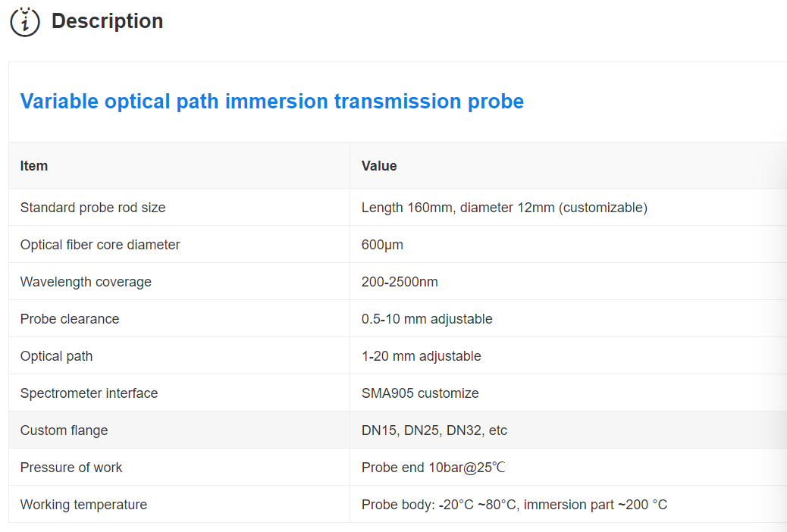Click the Probe end 10bar@25℃ value
The width and height of the screenshot is (787, 532).
pyautogui.click(x=433, y=468)
